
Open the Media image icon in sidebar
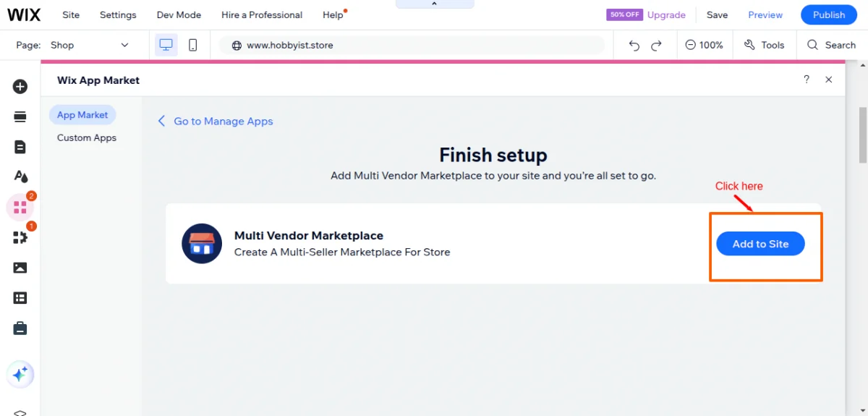tap(20, 268)
